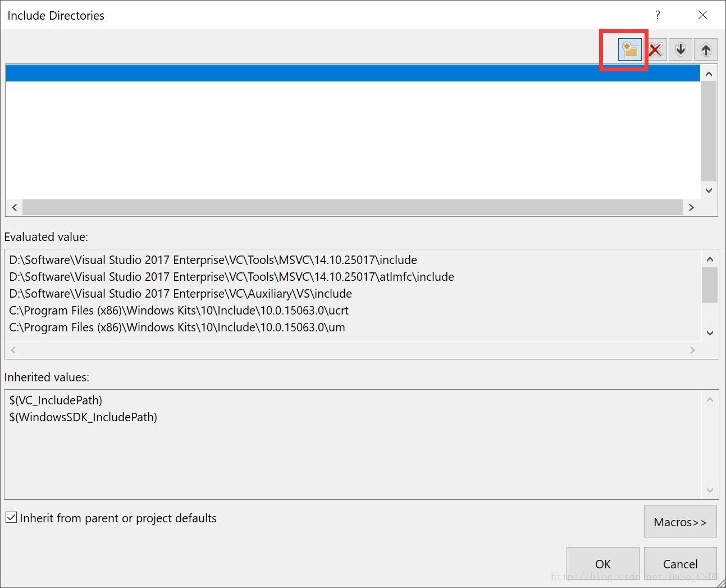Click the help question mark in title bar

pyautogui.click(x=657, y=15)
